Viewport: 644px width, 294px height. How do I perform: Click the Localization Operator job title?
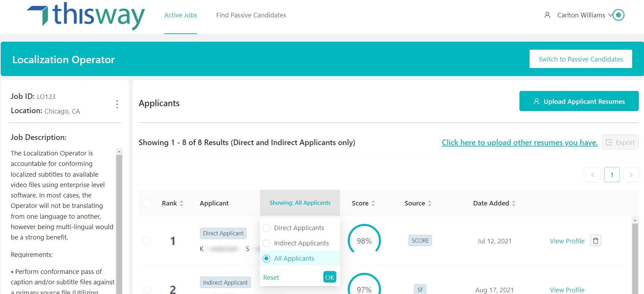tap(63, 60)
